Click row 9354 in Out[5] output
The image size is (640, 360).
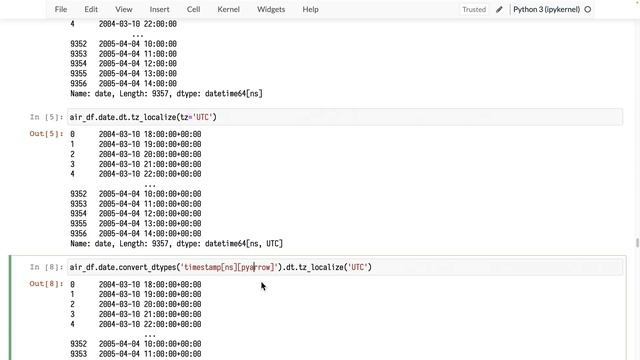[x=136, y=213]
